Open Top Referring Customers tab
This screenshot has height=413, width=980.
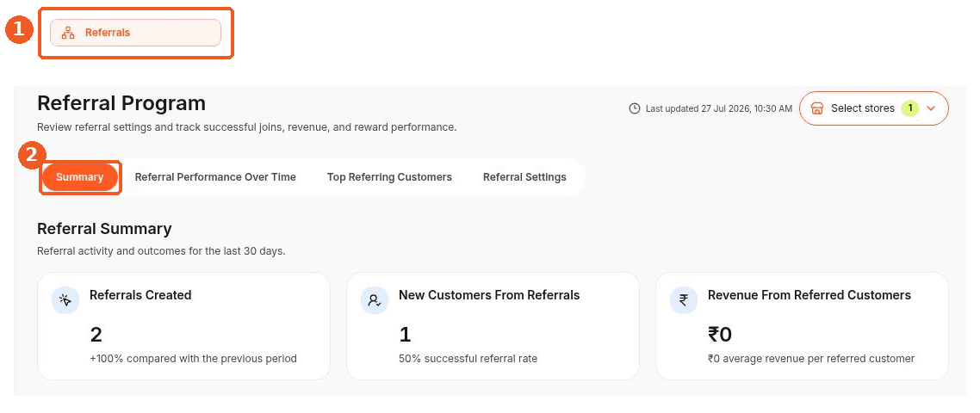click(x=389, y=177)
